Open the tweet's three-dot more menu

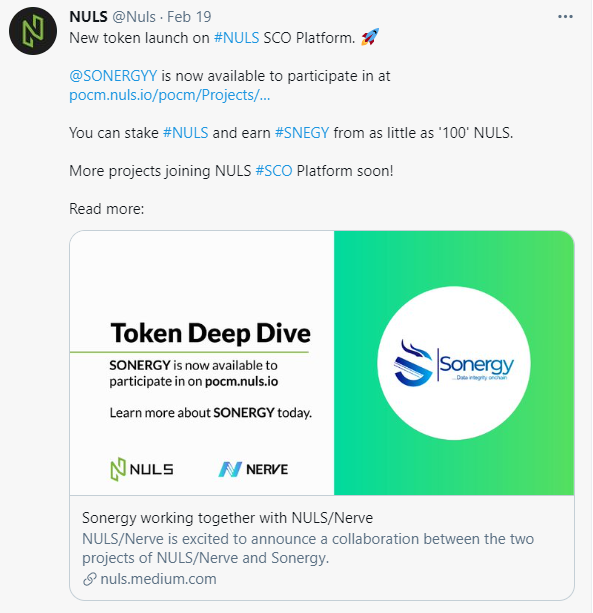tap(565, 17)
